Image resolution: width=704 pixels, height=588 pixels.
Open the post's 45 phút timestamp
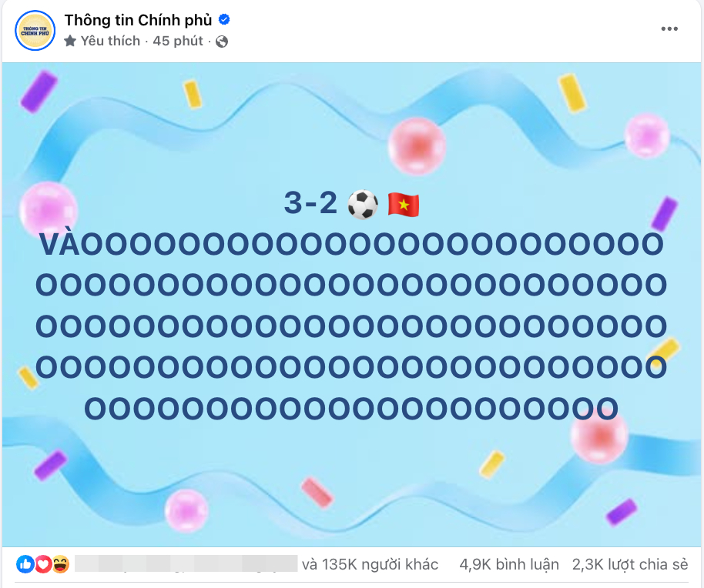(178, 41)
